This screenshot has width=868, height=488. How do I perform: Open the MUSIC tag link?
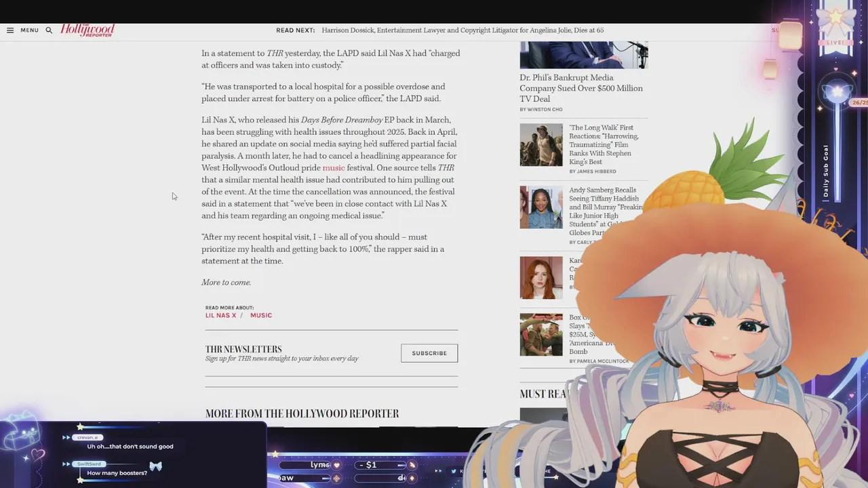261,315
